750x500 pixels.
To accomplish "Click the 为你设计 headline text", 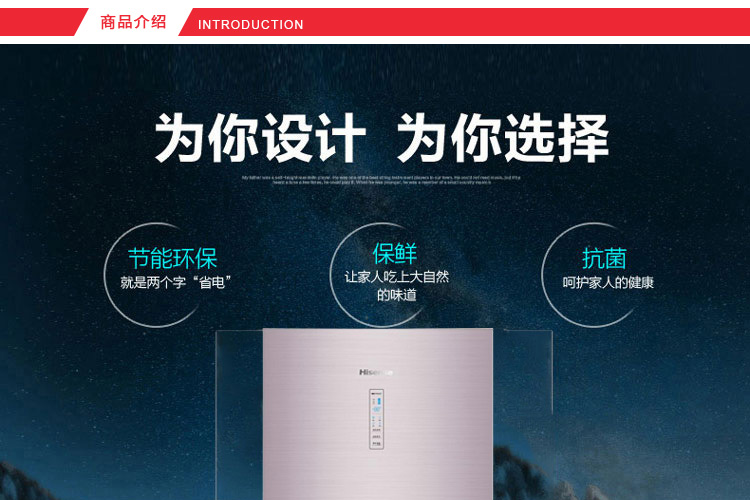I will pyautogui.click(x=261, y=138).
